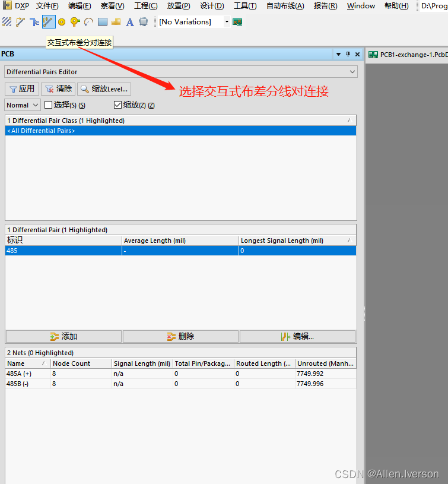Sort by Average Length (mil) column

click(x=180, y=241)
